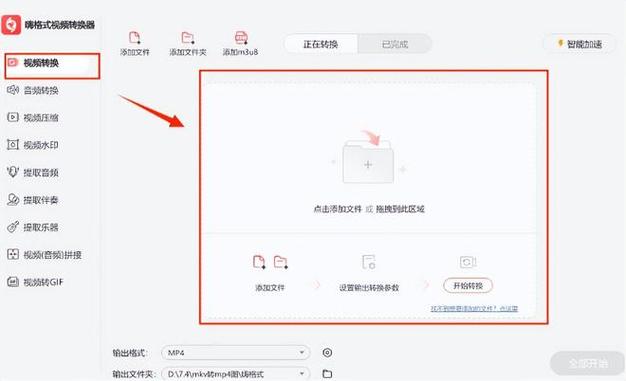Click the 音频转换 speaker icon
This screenshot has width=626, height=381.
point(13,90)
